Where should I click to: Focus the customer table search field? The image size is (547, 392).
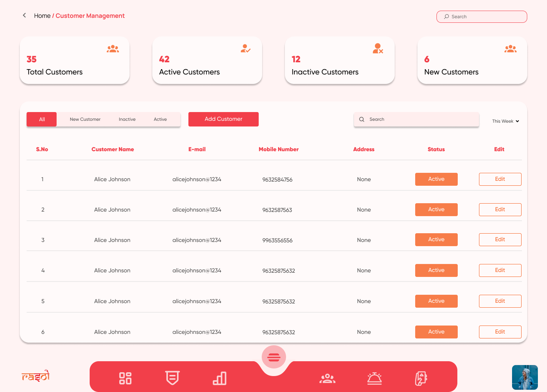point(418,119)
